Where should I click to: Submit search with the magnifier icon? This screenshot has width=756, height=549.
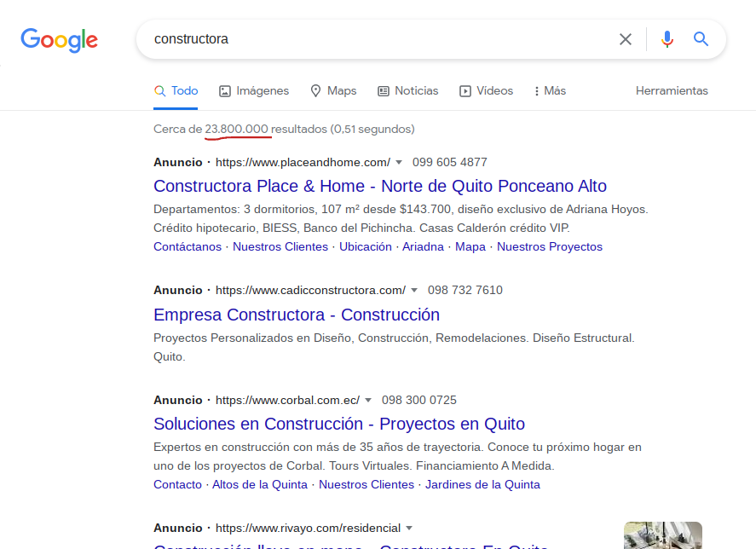(701, 39)
